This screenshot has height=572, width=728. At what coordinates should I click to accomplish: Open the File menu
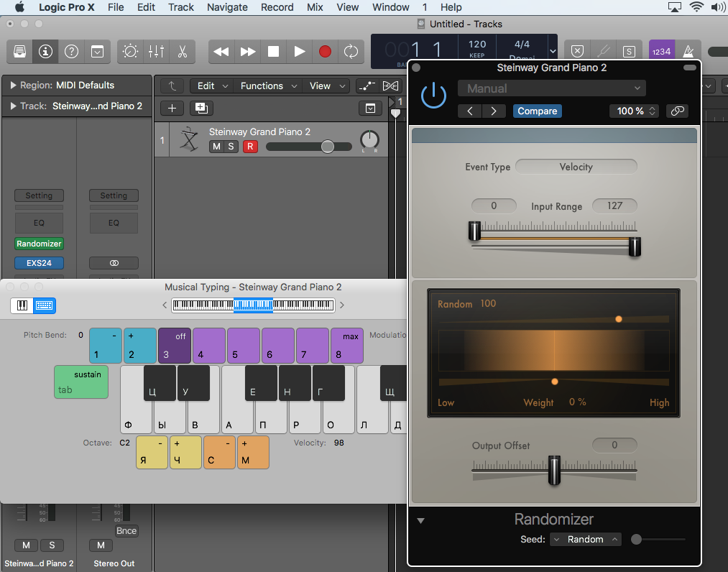(116, 7)
